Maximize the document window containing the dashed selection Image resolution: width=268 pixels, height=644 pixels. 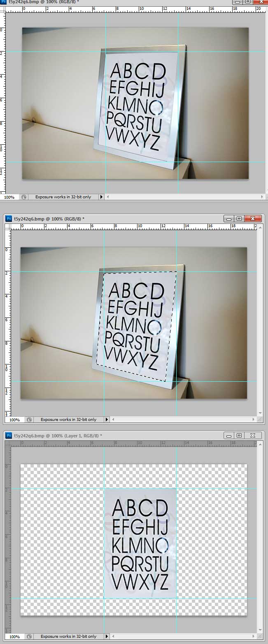pos(239,218)
